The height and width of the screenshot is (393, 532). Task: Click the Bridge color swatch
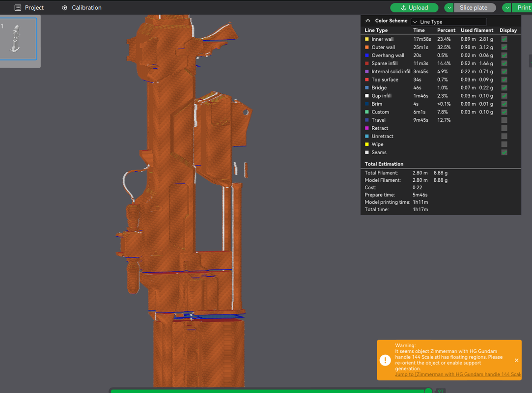tap(367, 87)
